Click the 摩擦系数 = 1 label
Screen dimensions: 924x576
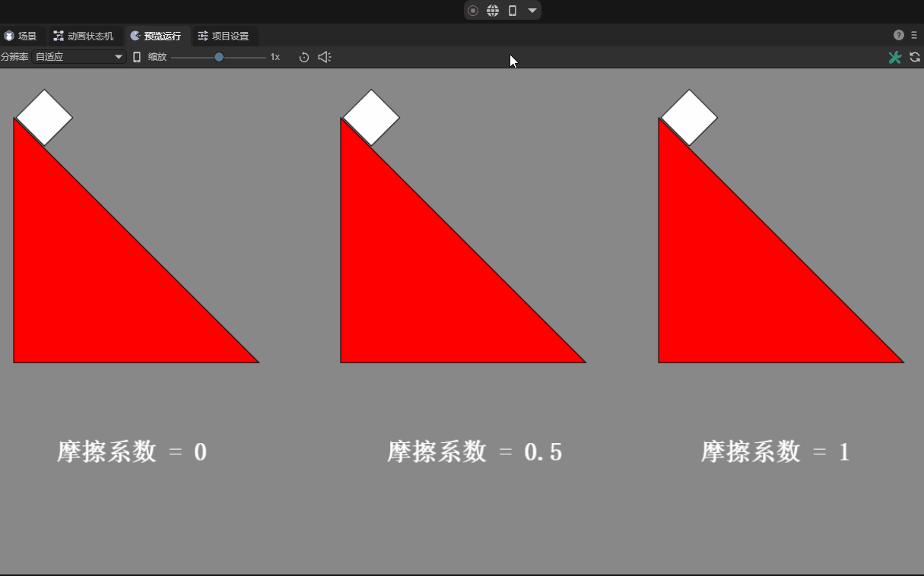775,452
